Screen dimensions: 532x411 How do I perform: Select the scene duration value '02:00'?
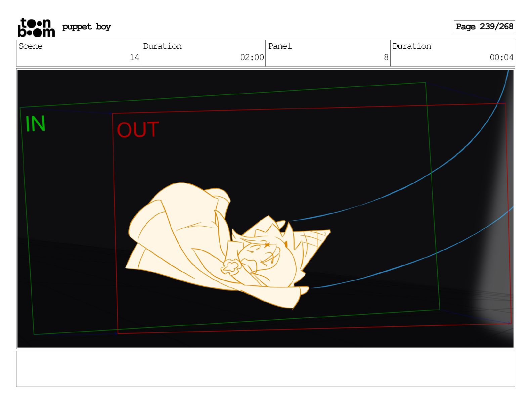point(252,57)
